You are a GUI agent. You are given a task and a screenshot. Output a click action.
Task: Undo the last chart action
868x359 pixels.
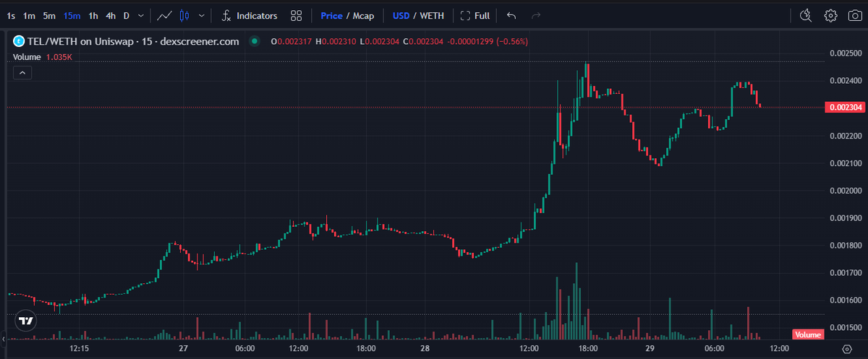coord(511,15)
